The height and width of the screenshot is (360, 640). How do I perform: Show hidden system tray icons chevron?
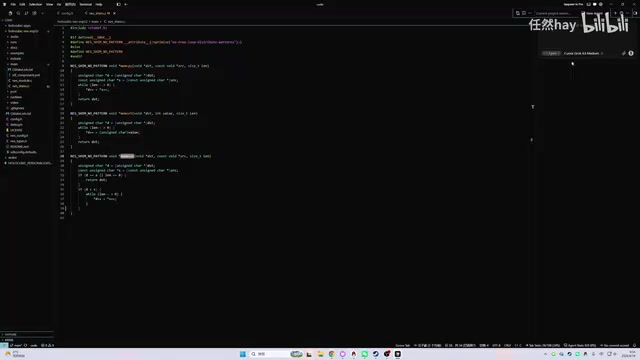tap(545, 354)
